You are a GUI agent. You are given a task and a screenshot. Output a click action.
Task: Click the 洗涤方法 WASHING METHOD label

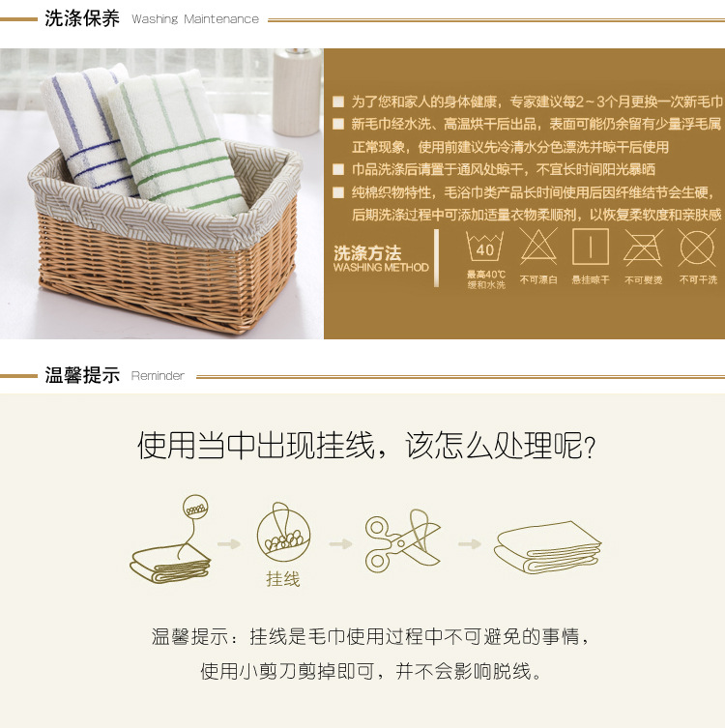(381, 258)
